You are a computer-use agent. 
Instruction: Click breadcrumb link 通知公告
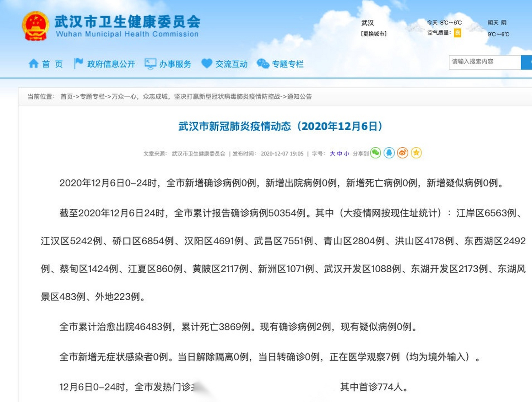pyautogui.click(x=299, y=96)
